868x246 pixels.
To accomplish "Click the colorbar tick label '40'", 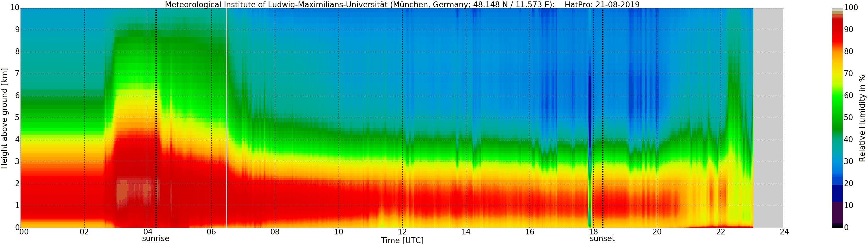I will click(848, 139).
